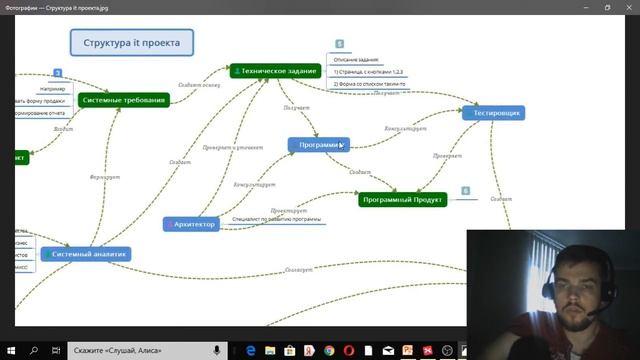
Task: Select the 'Архитектор' node
Action: click(191, 224)
